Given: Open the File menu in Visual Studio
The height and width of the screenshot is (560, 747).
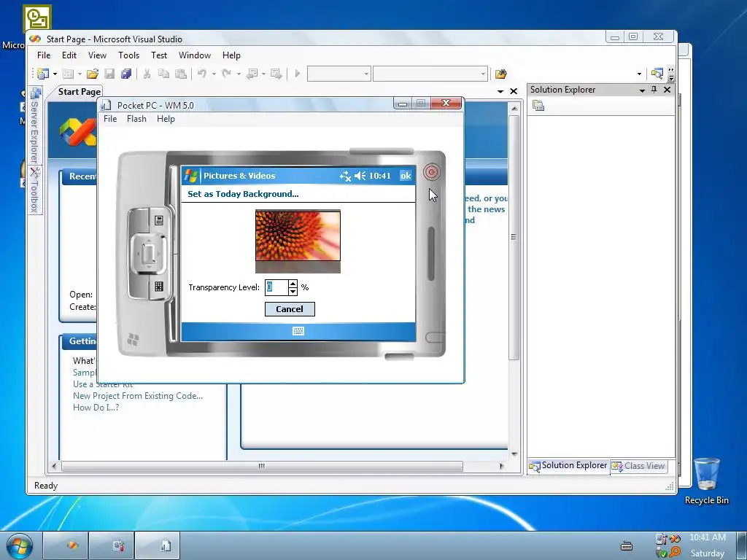Looking at the screenshot, I should click(44, 55).
